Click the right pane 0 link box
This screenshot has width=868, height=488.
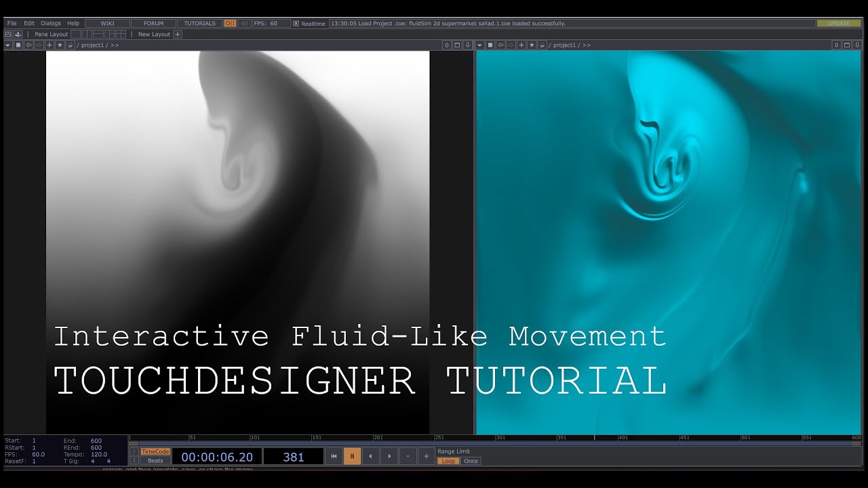836,45
